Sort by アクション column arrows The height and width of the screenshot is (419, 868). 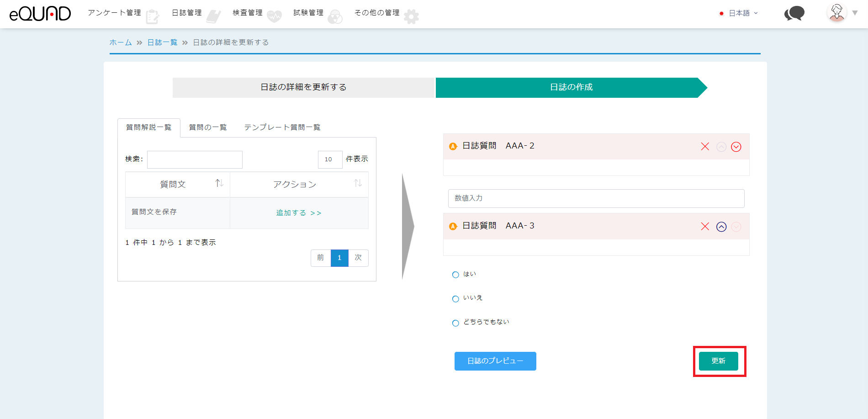coord(358,183)
